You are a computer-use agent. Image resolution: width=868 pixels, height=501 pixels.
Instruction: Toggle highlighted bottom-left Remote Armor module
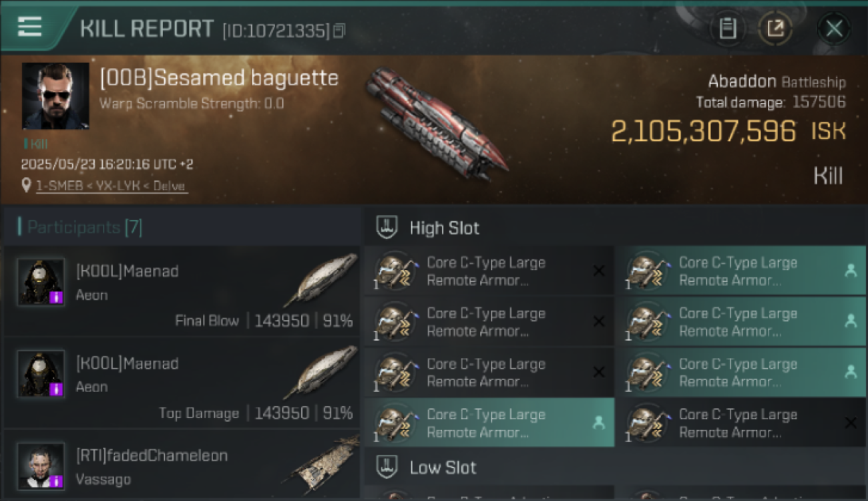click(x=489, y=423)
